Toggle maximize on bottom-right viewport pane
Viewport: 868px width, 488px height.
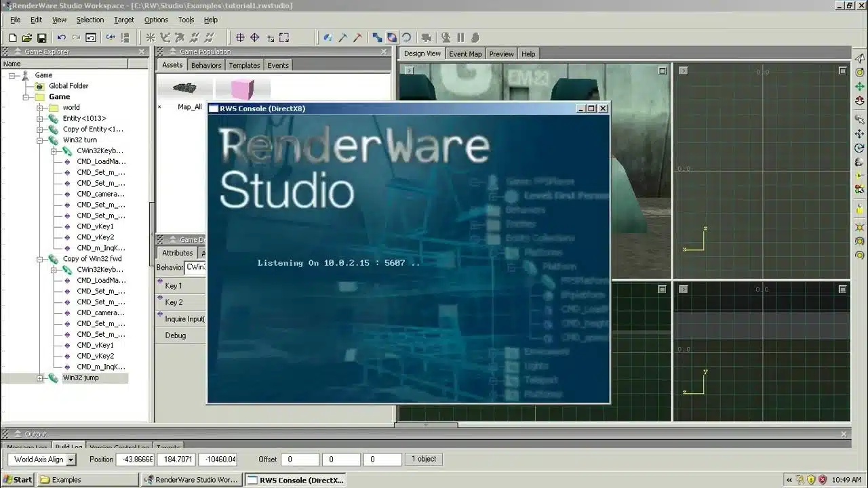click(842, 289)
